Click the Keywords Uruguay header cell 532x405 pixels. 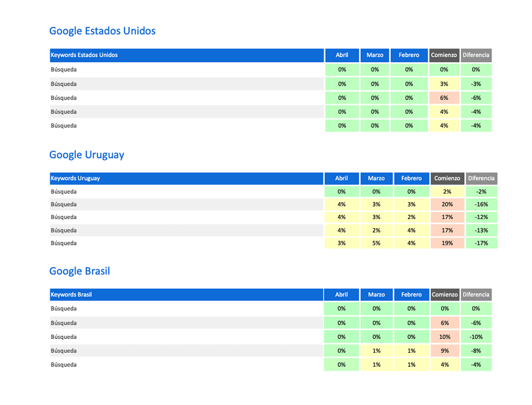187,179
